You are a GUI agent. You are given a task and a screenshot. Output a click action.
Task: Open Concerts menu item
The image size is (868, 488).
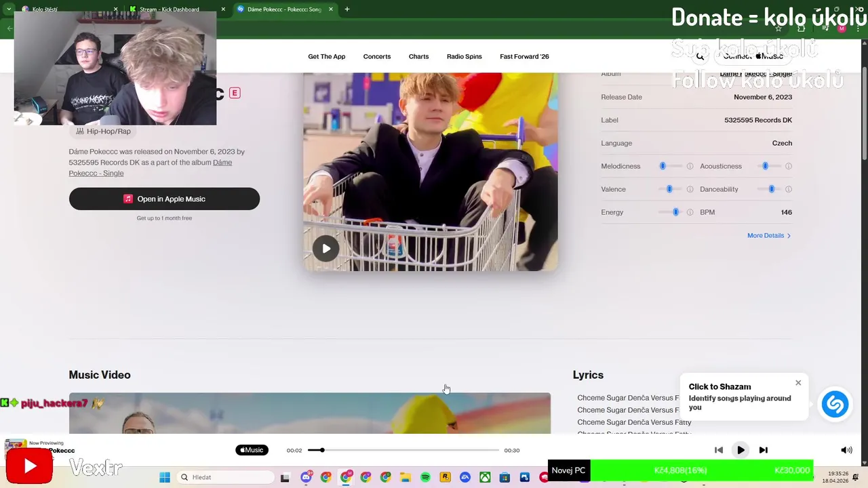(x=377, y=56)
